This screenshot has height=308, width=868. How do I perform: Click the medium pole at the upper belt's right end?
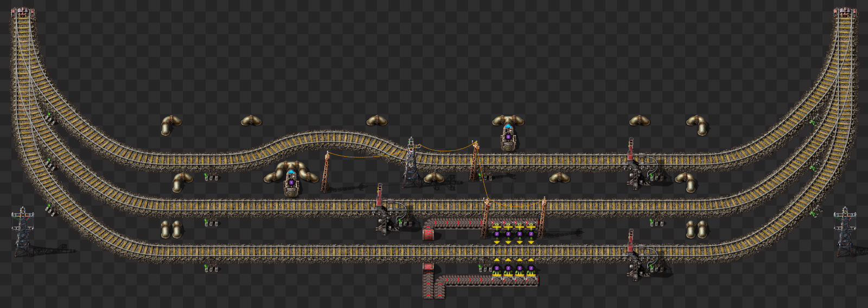coord(542,217)
